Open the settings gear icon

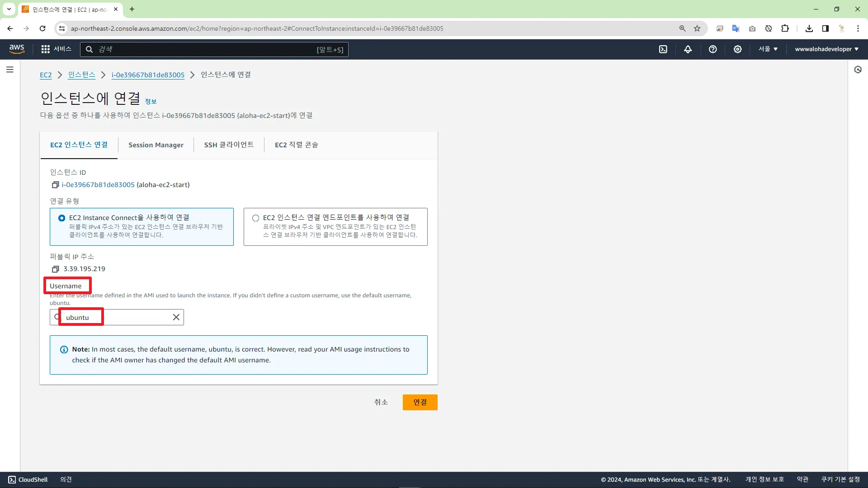737,49
